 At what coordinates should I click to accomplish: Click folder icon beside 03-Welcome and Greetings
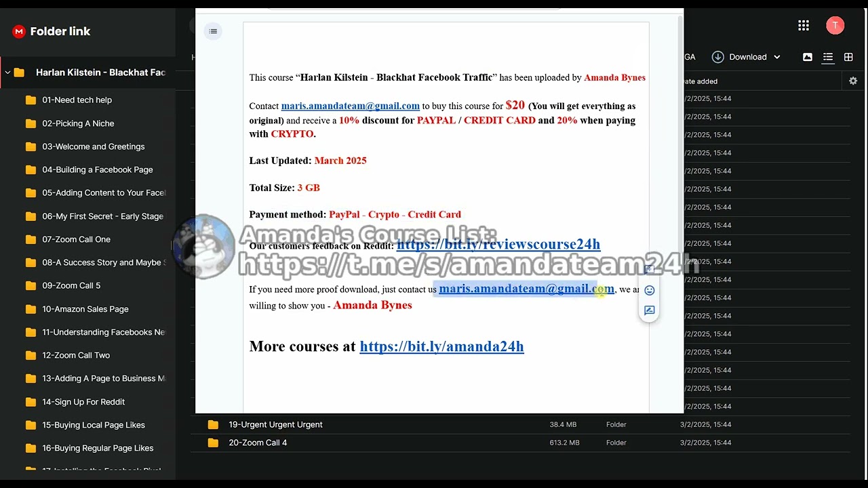click(31, 147)
